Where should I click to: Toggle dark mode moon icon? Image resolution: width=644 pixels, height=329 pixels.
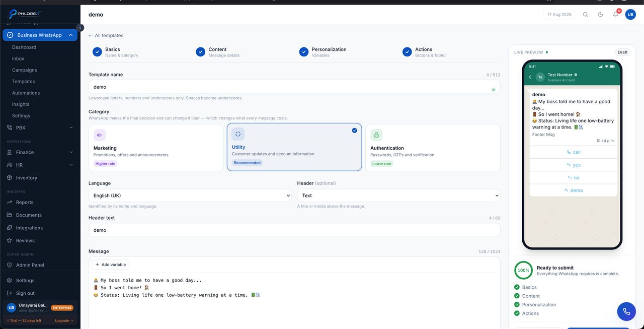(601, 15)
